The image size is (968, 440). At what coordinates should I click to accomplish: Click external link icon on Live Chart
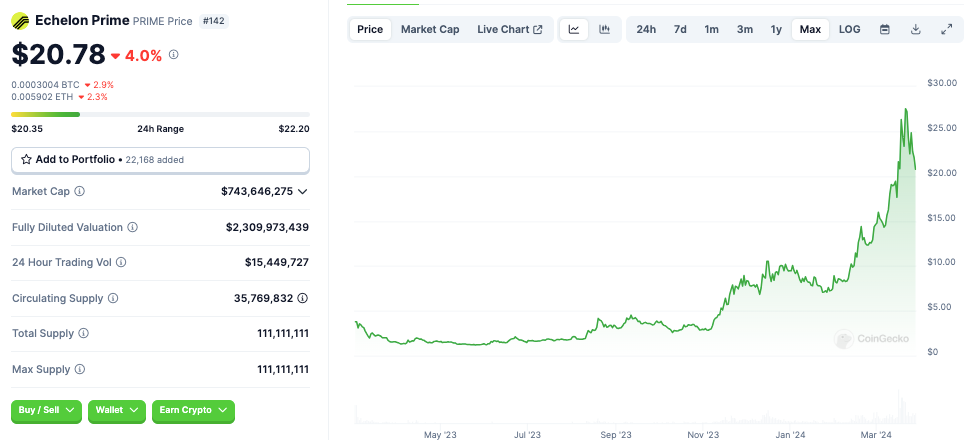click(x=538, y=30)
